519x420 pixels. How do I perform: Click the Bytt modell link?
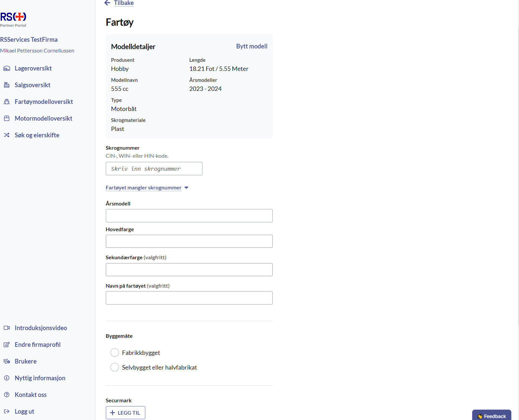(251, 46)
